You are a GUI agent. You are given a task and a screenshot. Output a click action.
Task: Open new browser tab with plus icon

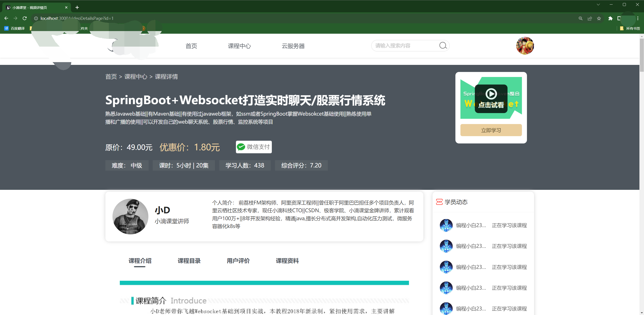point(77,8)
